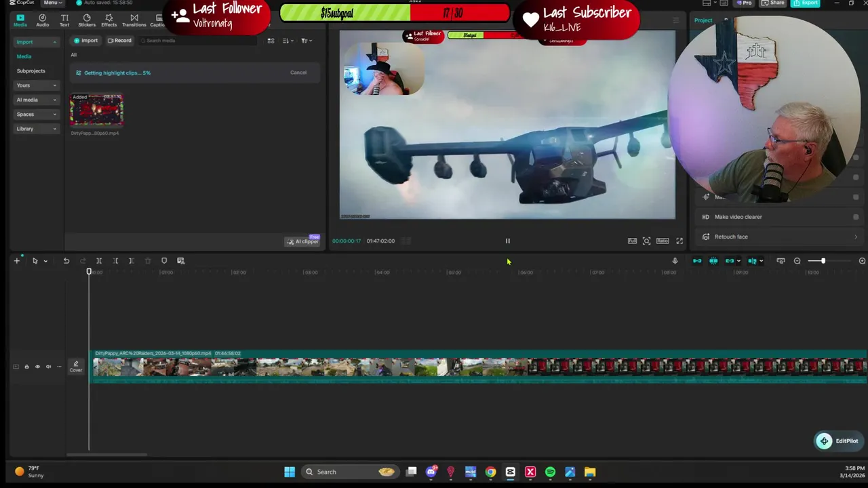Viewport: 868px width, 488px height.
Task: Expand the Spaces section
Action: (37, 114)
